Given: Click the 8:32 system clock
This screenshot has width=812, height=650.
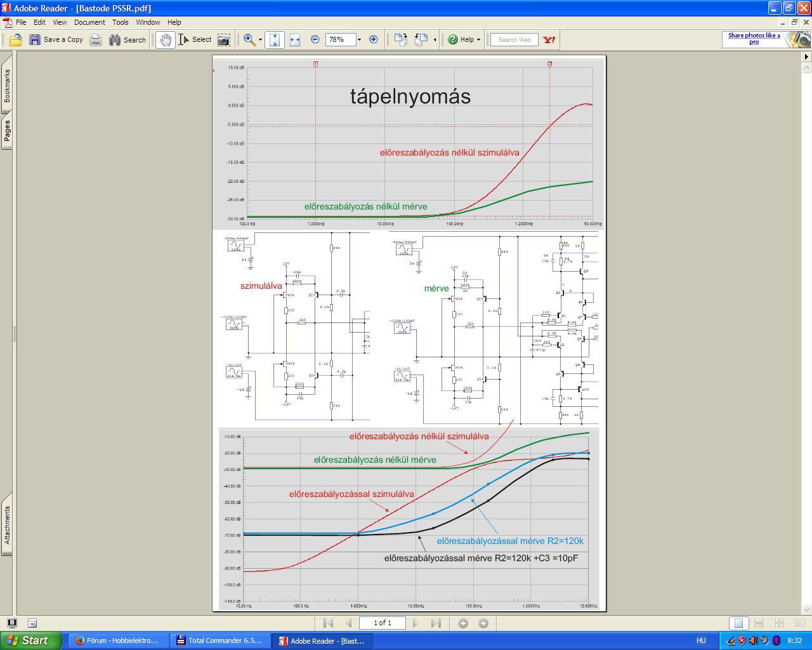Looking at the screenshot, I should 794,640.
